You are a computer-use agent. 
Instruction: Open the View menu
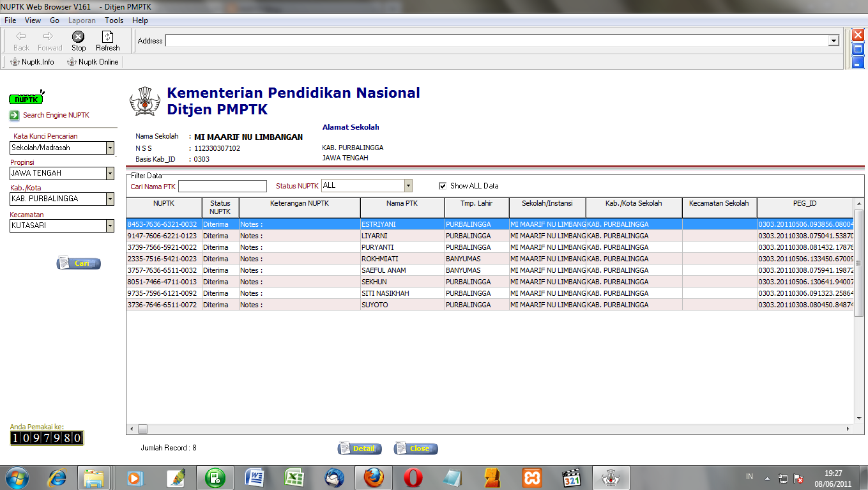pyautogui.click(x=33, y=20)
